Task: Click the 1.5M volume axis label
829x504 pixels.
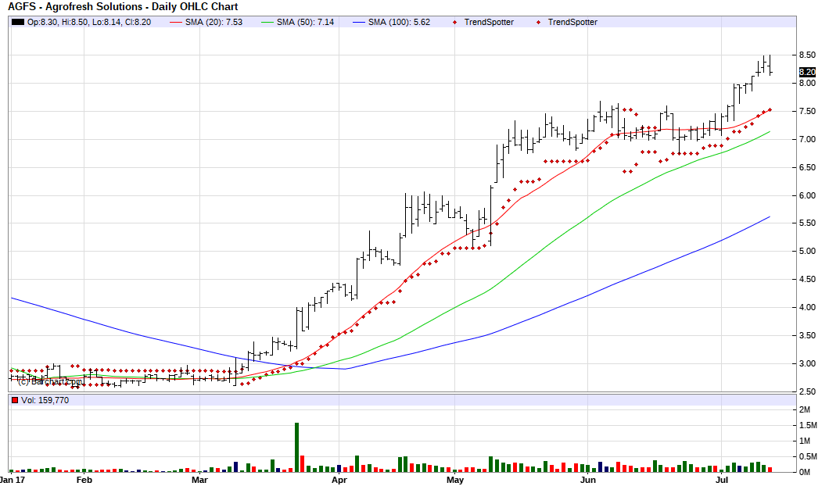Action: (808, 426)
